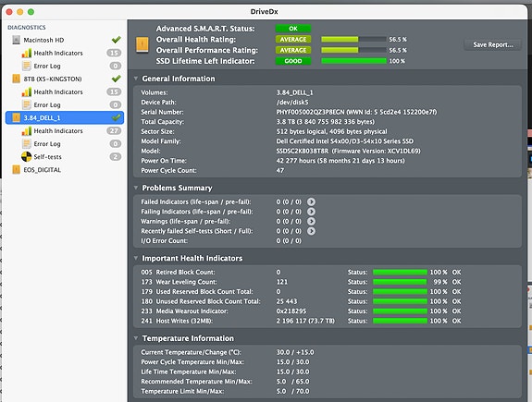
Task: Click arrow icon beside Recently failed Self-tests
Action: click(311, 231)
